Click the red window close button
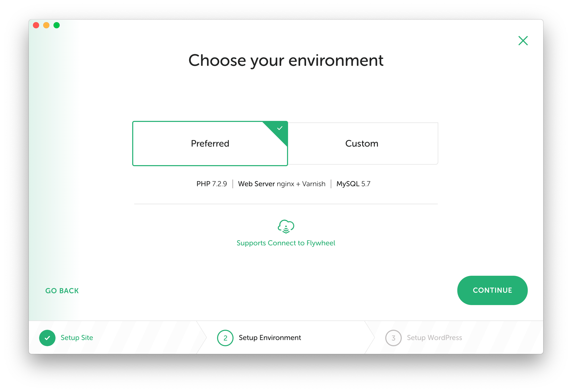The width and height of the screenshot is (572, 392). [x=36, y=25]
